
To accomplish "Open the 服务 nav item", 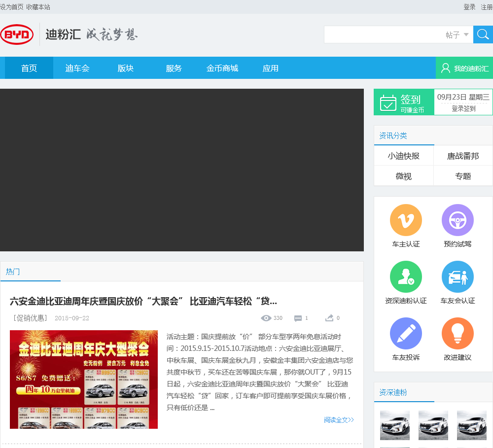I will (x=174, y=68).
